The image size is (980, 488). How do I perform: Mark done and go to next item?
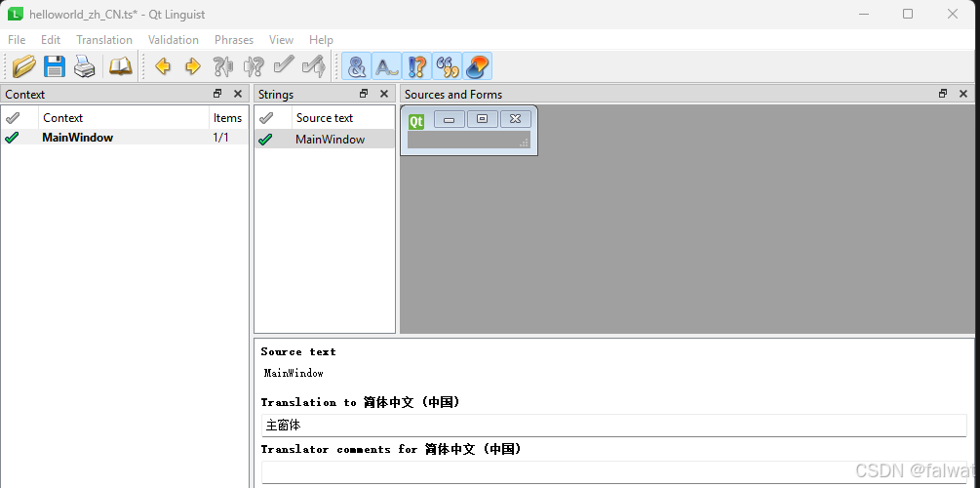click(314, 65)
